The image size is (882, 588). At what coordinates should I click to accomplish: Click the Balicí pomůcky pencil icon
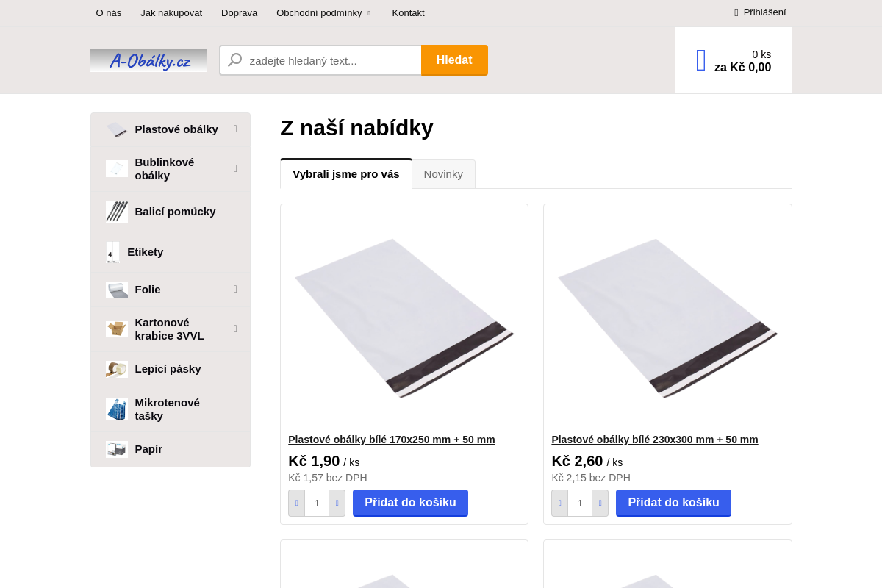[116, 211]
